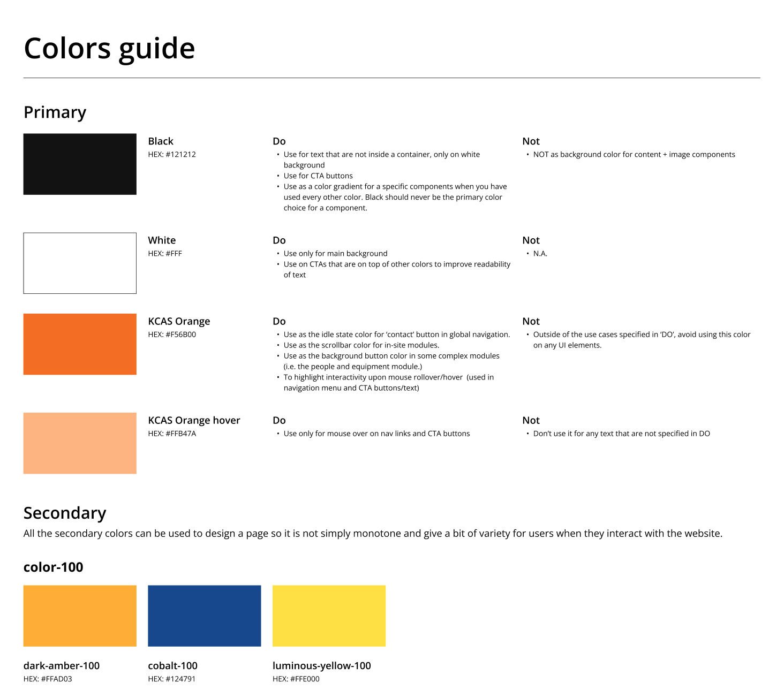Click the Colors guide title
Image resolution: width=784 pixels, height=698 pixels.
tap(109, 49)
